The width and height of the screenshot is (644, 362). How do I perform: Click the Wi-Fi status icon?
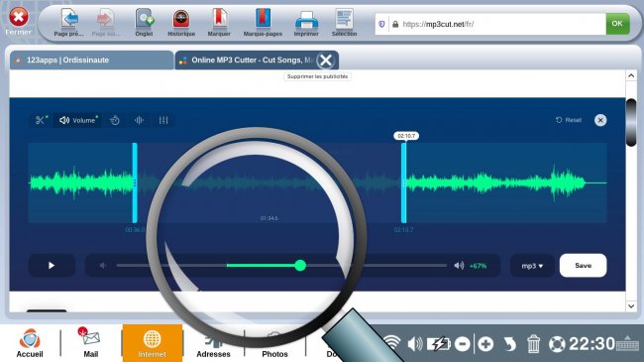coord(392,342)
